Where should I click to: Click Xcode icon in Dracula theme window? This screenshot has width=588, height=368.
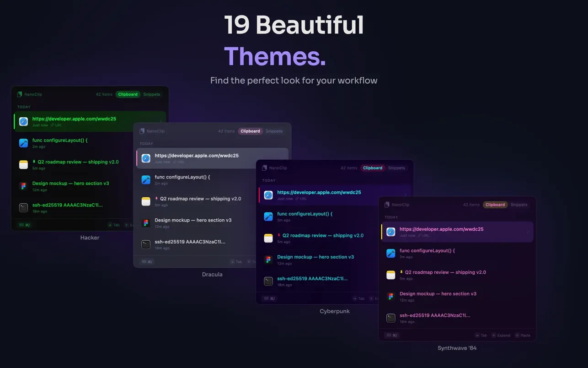coord(146,180)
